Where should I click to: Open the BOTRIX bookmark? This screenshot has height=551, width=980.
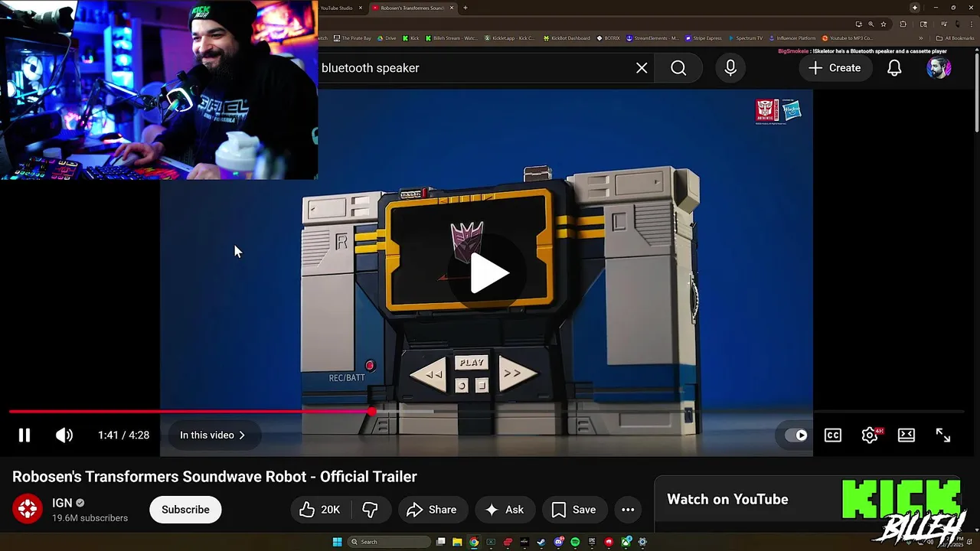[x=608, y=38]
